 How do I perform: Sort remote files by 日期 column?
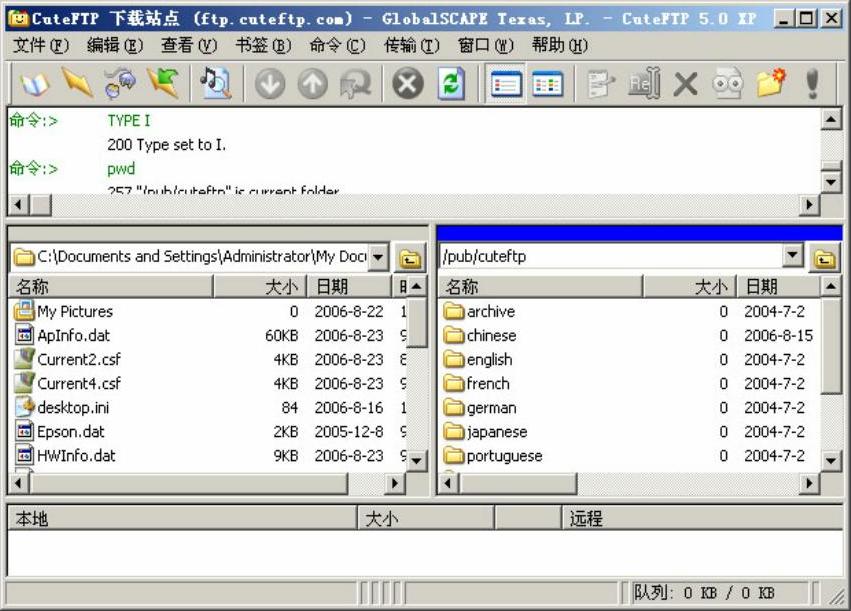click(779, 287)
